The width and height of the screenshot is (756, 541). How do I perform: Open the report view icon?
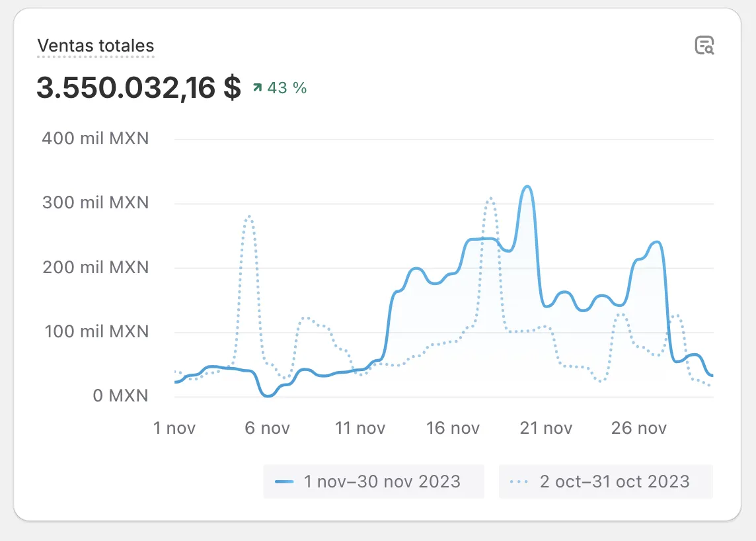coord(704,46)
